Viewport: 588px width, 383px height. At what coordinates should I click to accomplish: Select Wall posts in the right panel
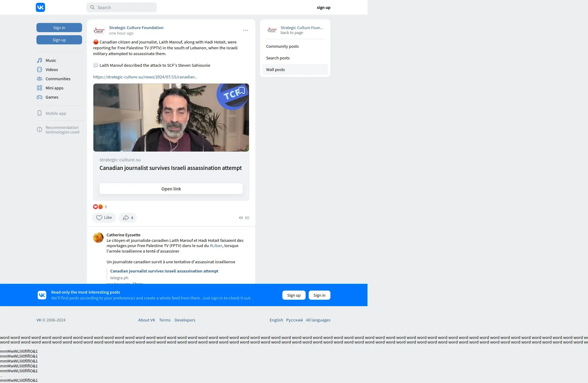click(275, 69)
